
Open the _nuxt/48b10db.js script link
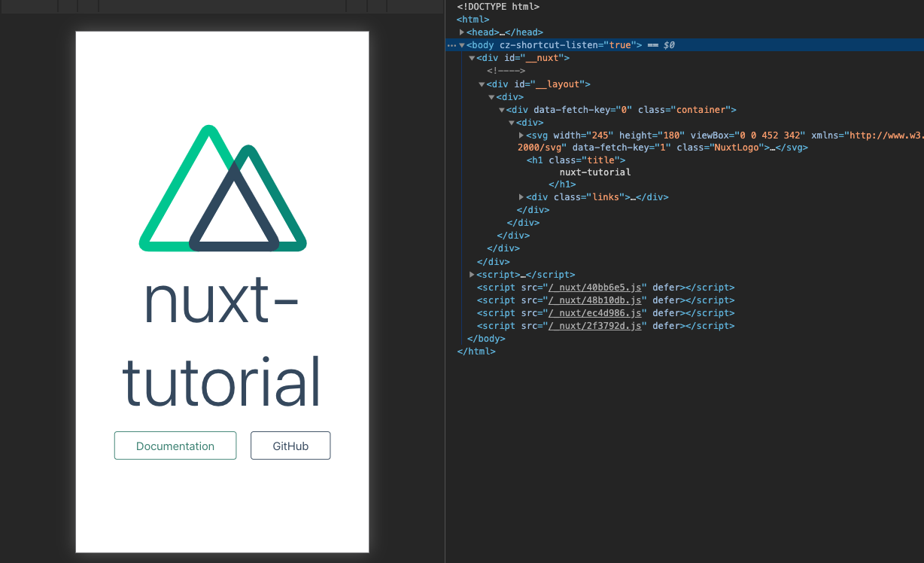coord(595,300)
